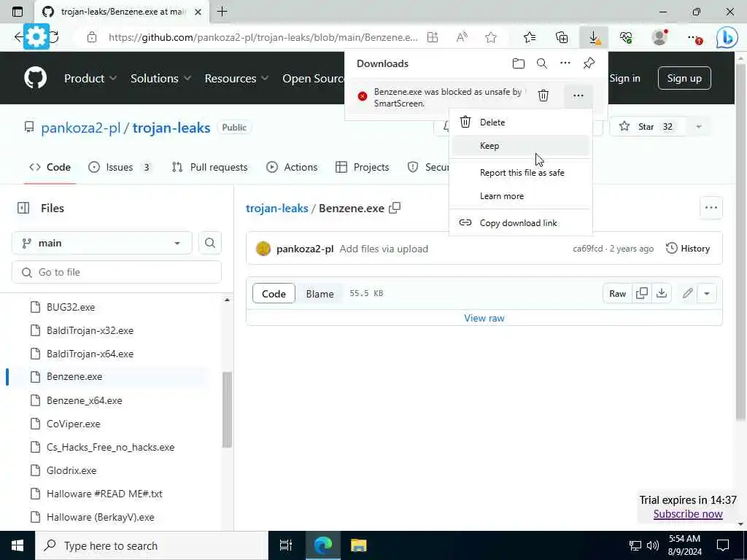747x560 pixels.
Task: Select Report this file as safe
Action: coord(520,173)
